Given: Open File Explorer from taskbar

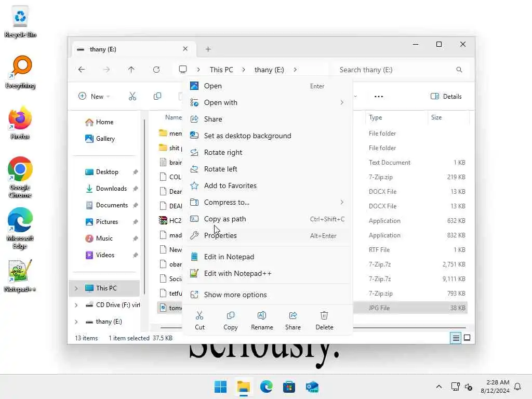Looking at the screenshot, I should coord(243,387).
